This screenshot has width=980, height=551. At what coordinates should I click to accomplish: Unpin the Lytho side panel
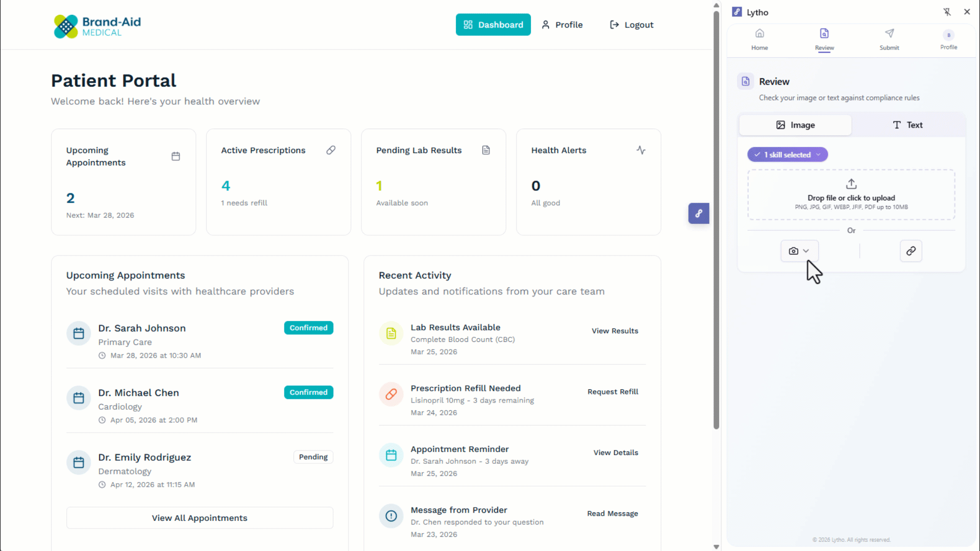pos(947,12)
